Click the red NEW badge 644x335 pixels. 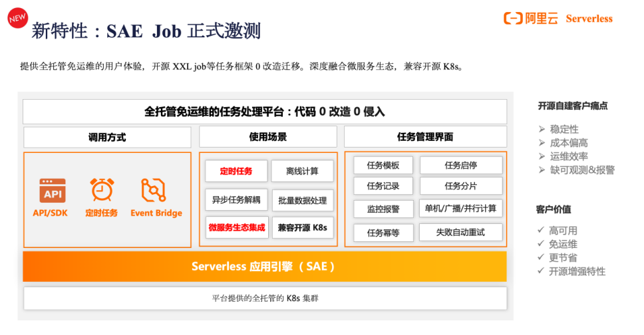point(17,18)
